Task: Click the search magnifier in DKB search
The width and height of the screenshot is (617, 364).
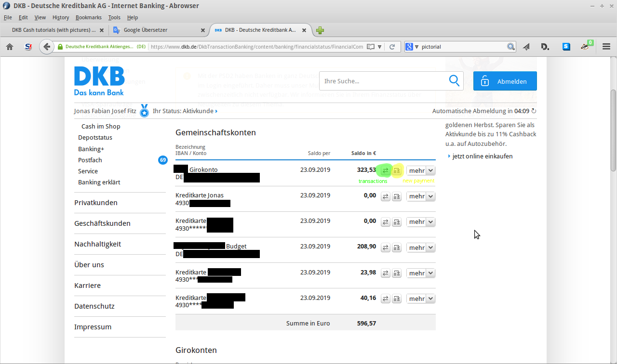Action: tap(454, 81)
